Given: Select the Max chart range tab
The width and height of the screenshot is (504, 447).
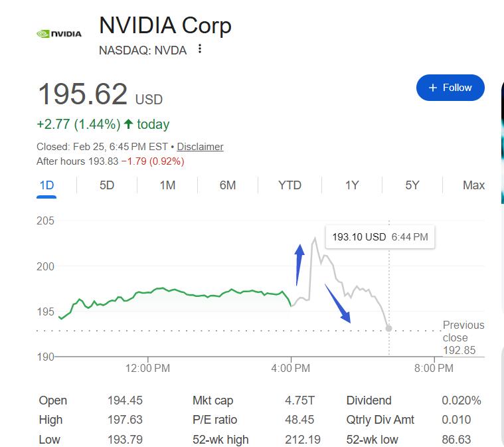Looking at the screenshot, I should click(x=473, y=185).
